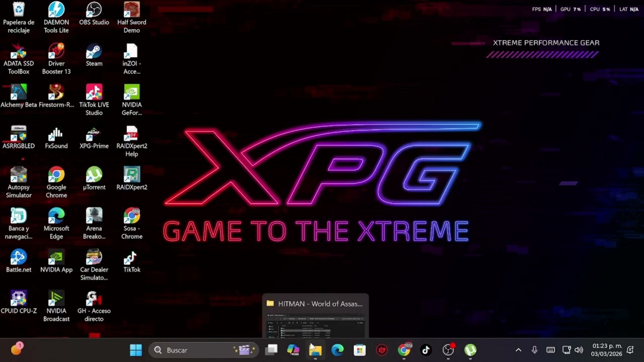Switch to OBS Studio in the taskbar
This screenshot has width=644, height=362.
pyautogui.click(x=448, y=350)
